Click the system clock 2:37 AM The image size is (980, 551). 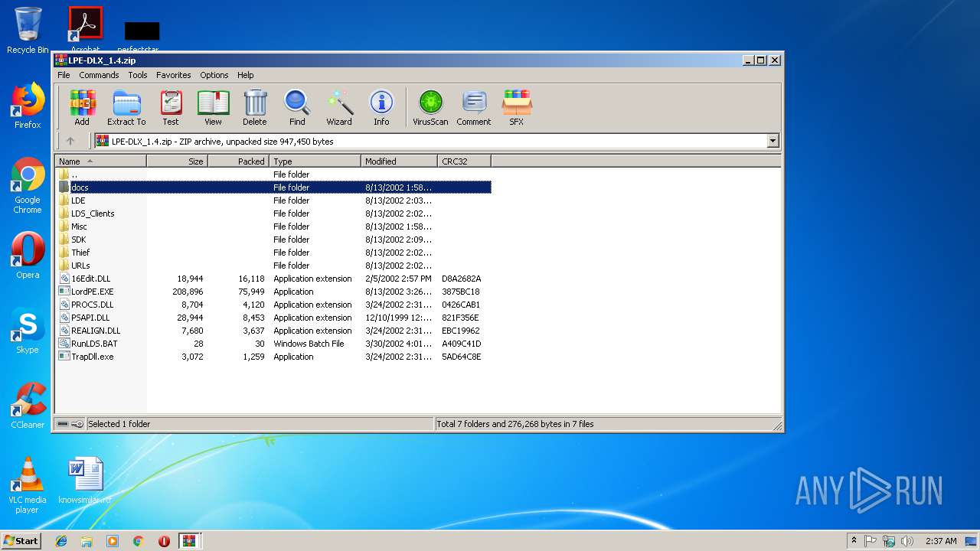[x=941, y=541]
